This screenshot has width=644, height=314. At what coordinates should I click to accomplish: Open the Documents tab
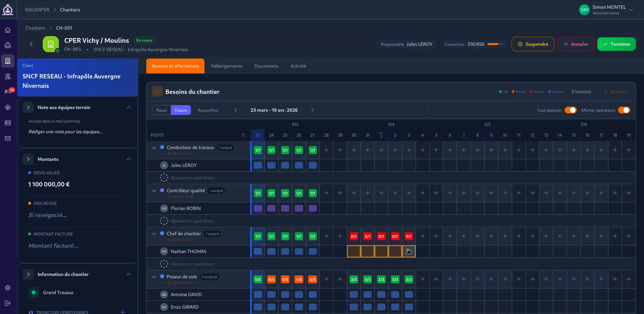click(x=266, y=66)
